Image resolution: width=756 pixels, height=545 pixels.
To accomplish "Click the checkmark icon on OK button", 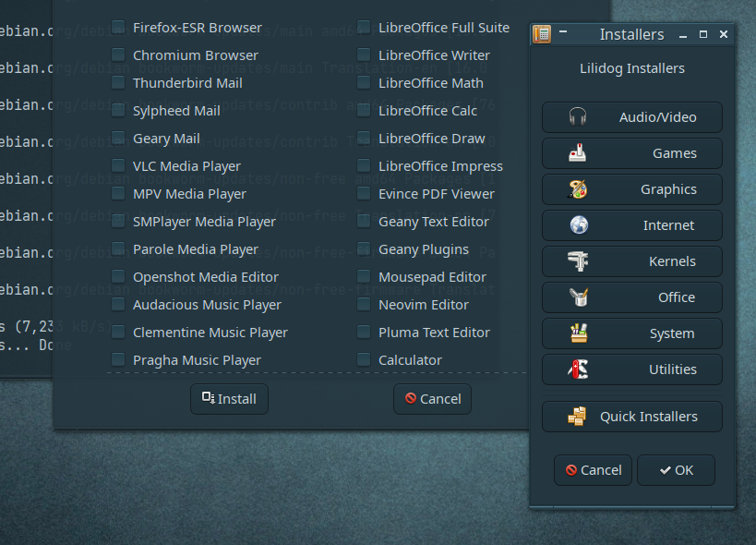I will pos(666,470).
